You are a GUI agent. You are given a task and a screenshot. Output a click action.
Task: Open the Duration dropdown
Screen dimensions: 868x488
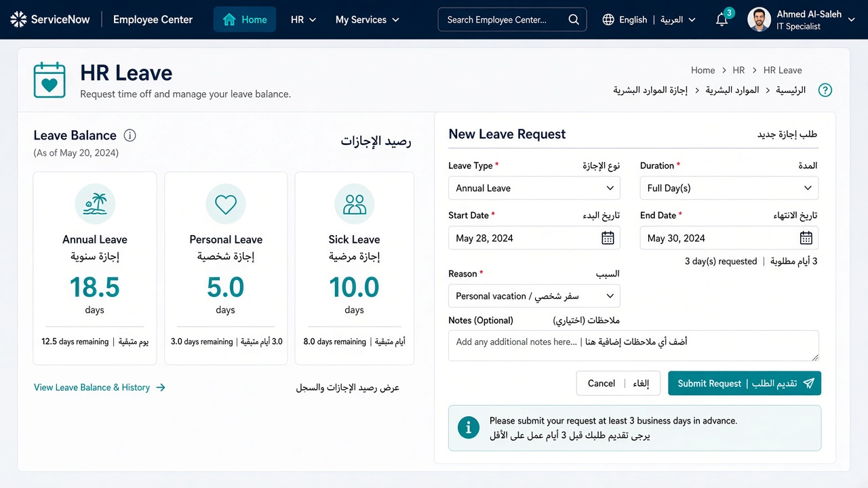click(x=729, y=188)
